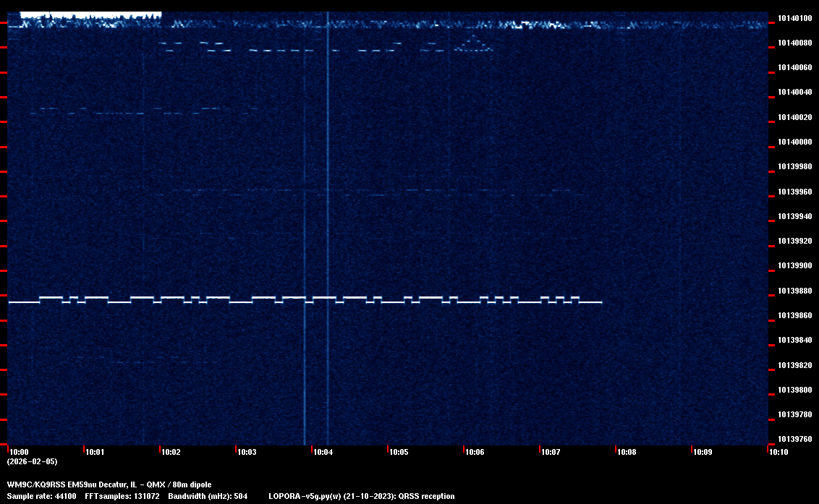This screenshot has height=504, width=819.
Task: Click the LOPORA-v5g.py QRSS reception text
Action: [361, 496]
